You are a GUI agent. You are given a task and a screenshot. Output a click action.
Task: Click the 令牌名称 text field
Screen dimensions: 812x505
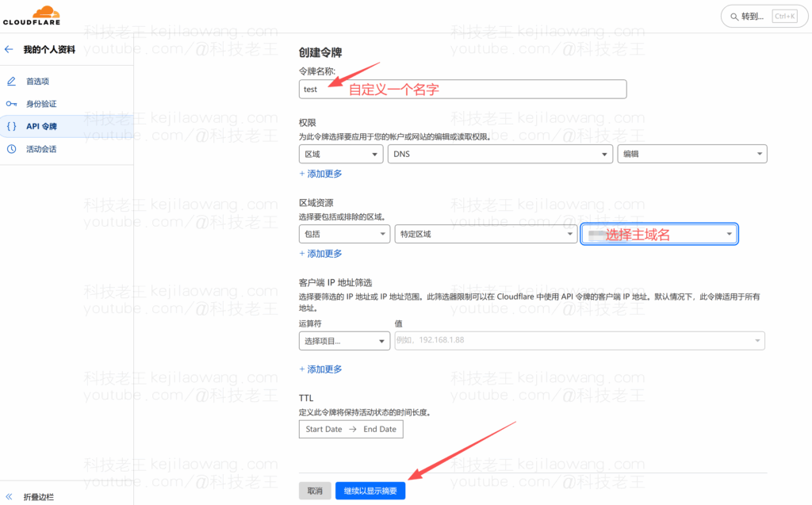point(462,89)
